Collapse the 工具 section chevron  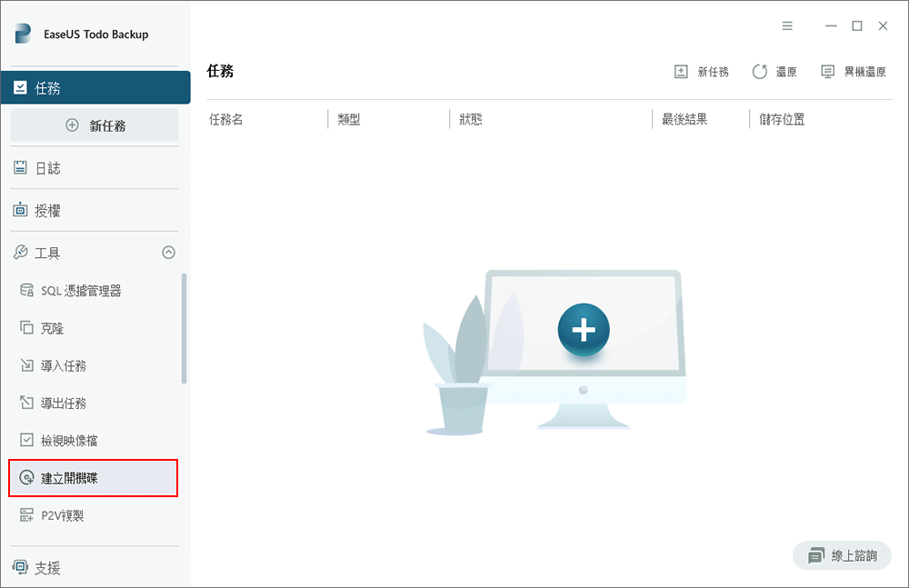168,253
